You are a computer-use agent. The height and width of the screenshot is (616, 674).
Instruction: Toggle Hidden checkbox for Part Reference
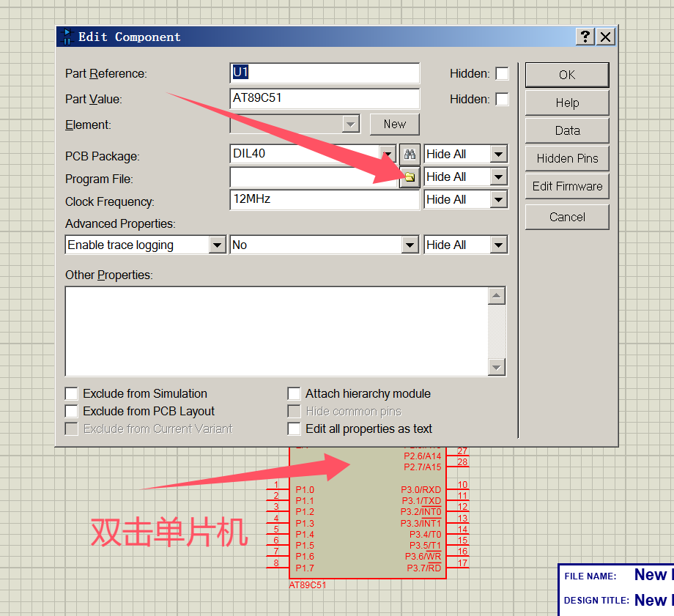pos(502,73)
